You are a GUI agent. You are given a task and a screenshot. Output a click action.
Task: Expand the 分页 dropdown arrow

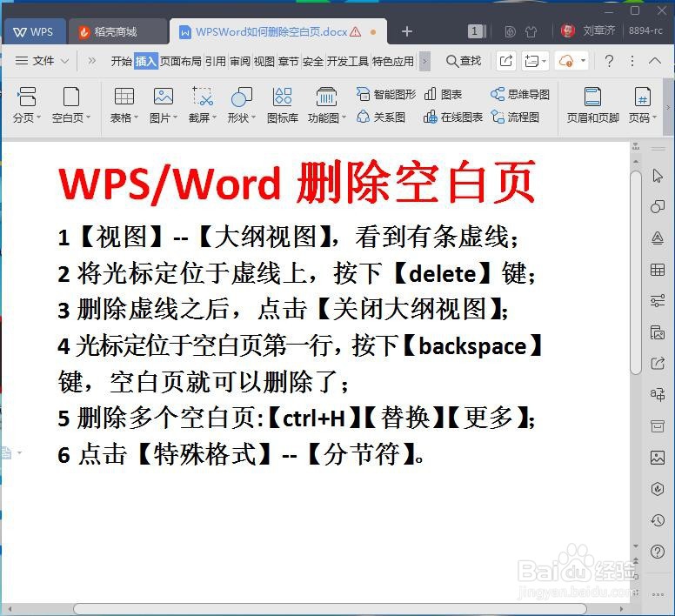coord(39,117)
